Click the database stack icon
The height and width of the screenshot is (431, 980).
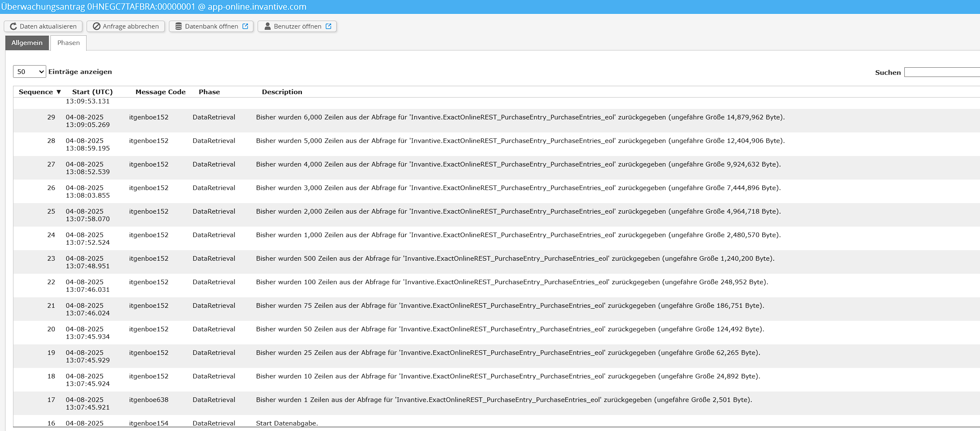tap(179, 26)
